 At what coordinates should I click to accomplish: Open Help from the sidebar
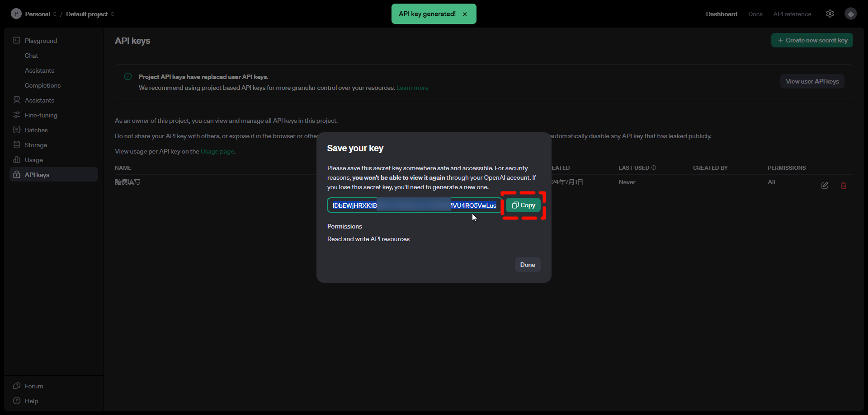click(x=30, y=401)
